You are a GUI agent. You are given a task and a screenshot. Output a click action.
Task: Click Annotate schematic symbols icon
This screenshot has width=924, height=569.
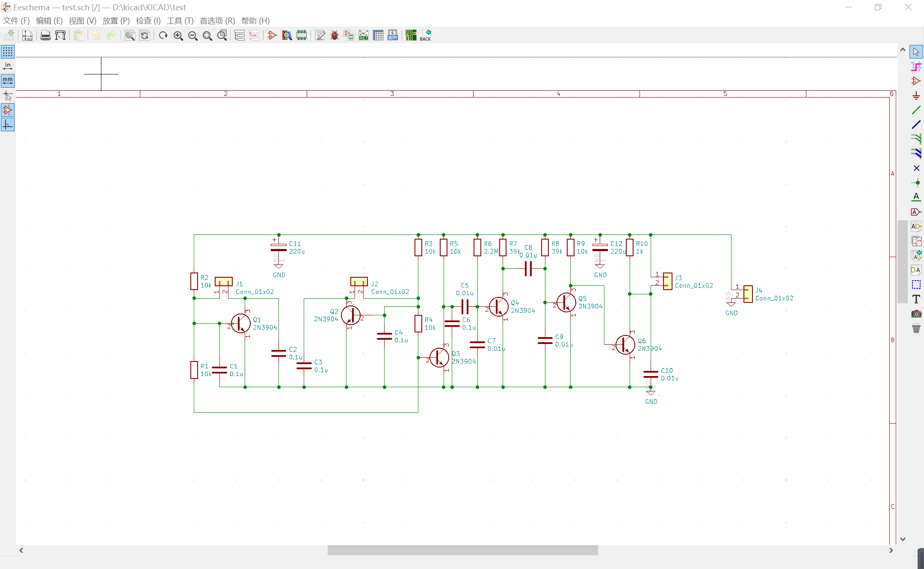point(320,35)
